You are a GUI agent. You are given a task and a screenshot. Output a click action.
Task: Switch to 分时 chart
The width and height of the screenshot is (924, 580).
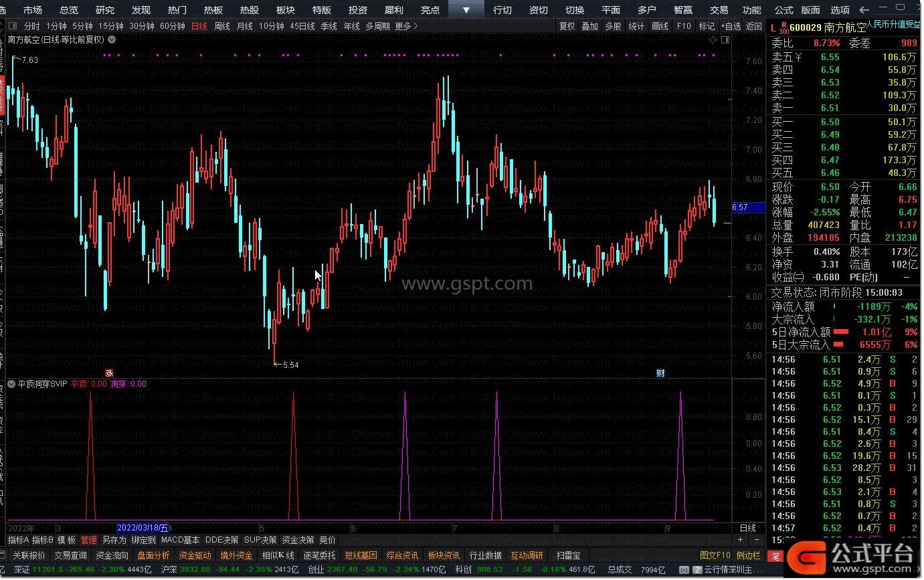click(31, 26)
